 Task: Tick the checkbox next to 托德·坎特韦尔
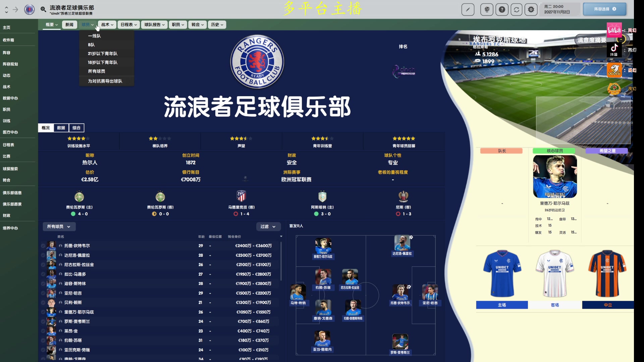tap(43, 245)
